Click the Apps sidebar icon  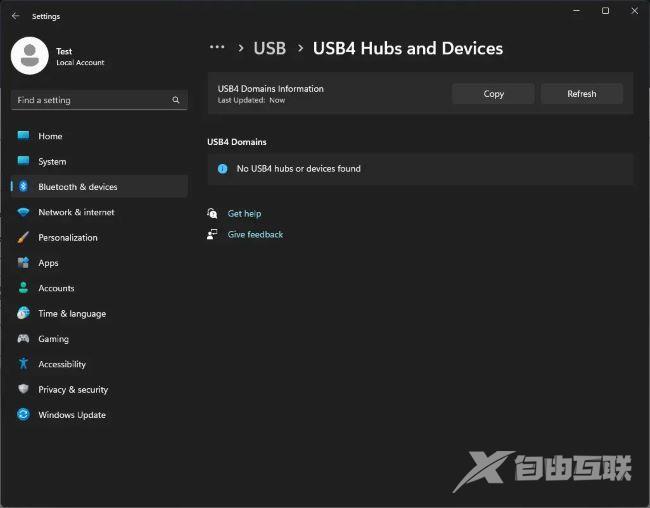pyautogui.click(x=23, y=263)
